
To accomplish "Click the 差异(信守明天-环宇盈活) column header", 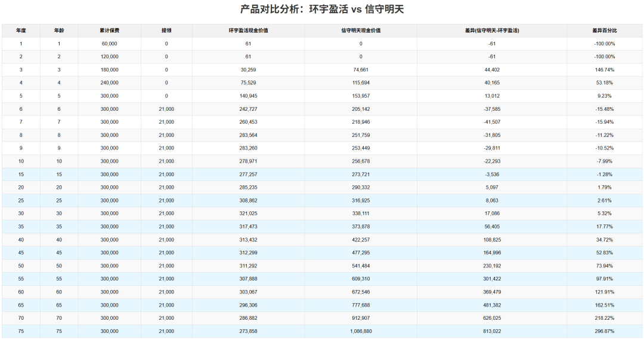I will click(492, 30).
